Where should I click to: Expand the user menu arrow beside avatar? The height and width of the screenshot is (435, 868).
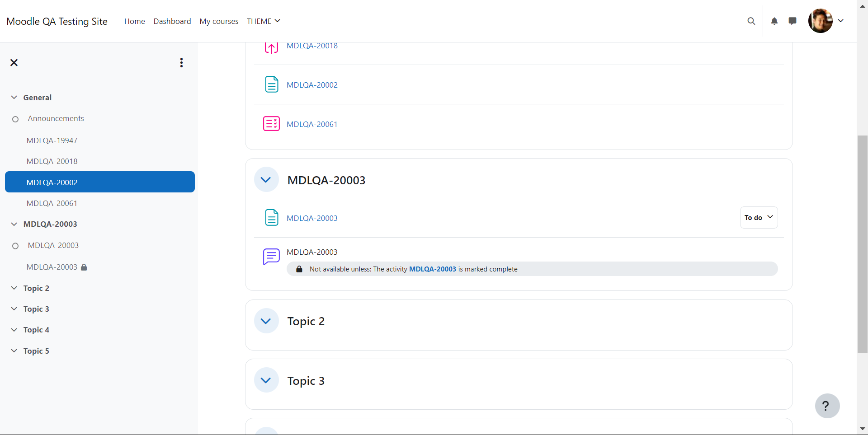point(841,21)
